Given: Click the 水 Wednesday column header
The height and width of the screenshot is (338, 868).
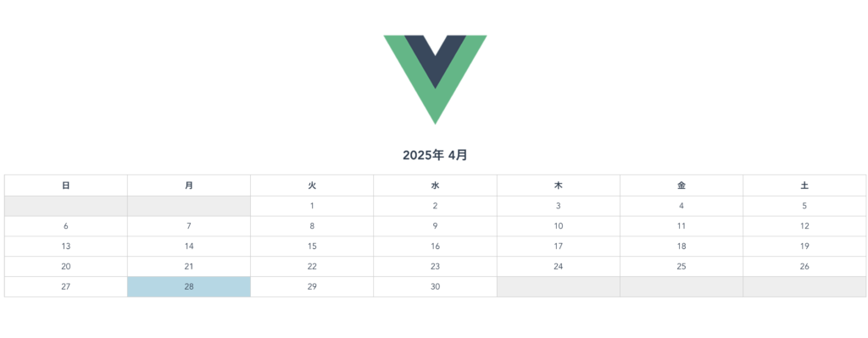Looking at the screenshot, I should coord(435,186).
